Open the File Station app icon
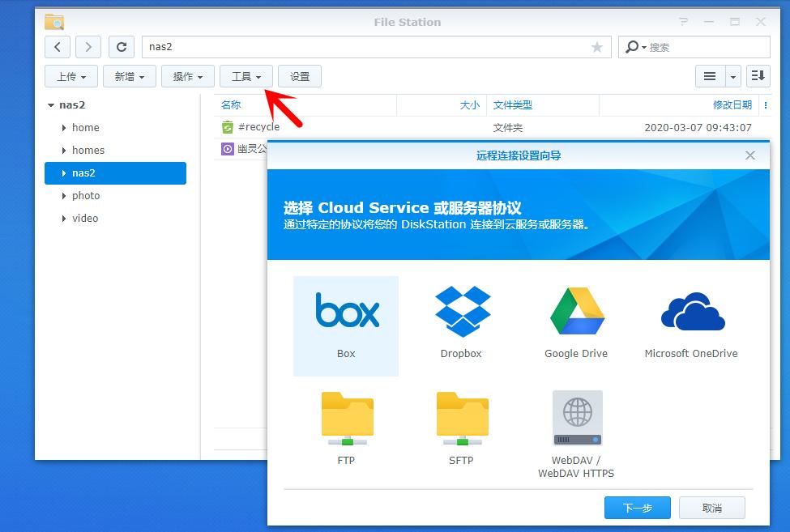The height and width of the screenshot is (532, 790). point(54,22)
